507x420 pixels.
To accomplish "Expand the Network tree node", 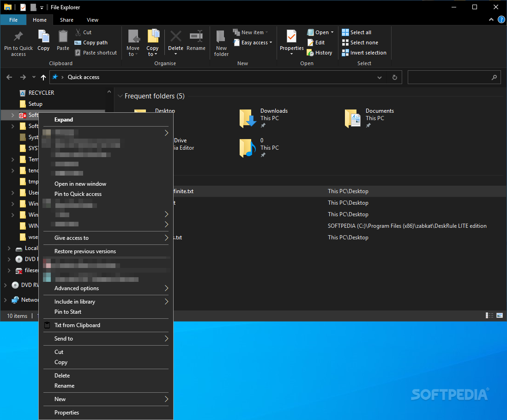I will pos(6,300).
